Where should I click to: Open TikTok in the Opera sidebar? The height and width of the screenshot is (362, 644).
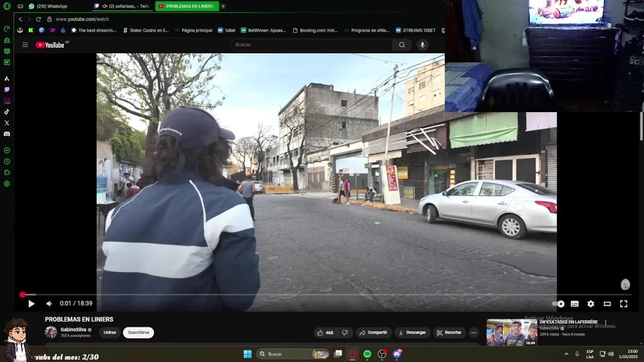[7, 112]
